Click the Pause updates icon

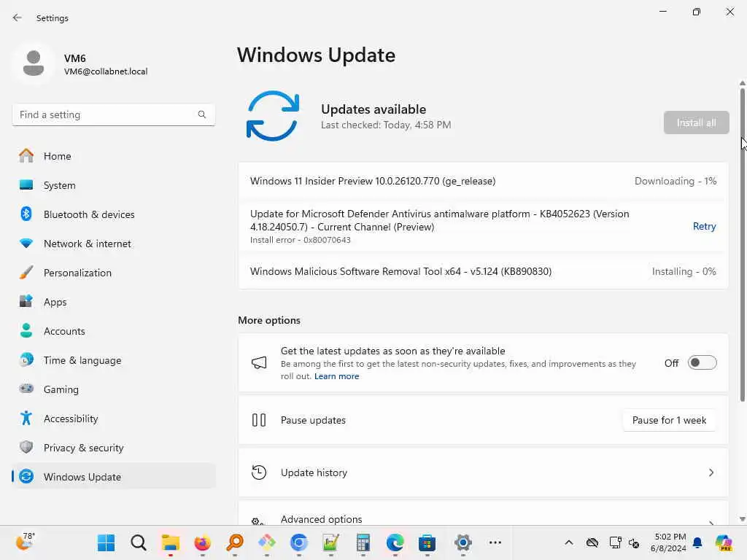[x=259, y=420]
